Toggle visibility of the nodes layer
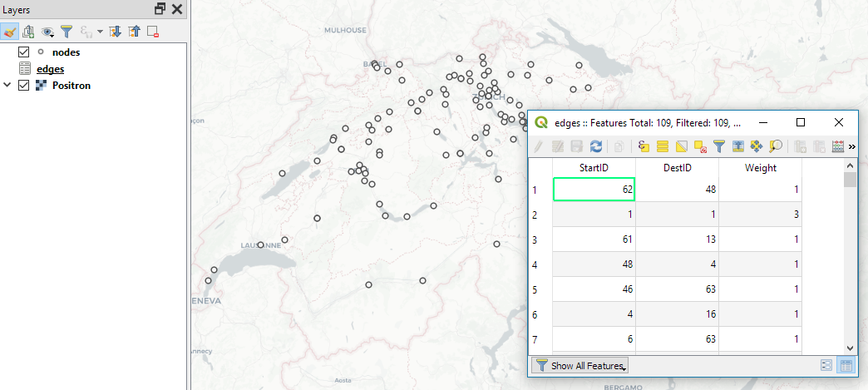 (x=23, y=52)
